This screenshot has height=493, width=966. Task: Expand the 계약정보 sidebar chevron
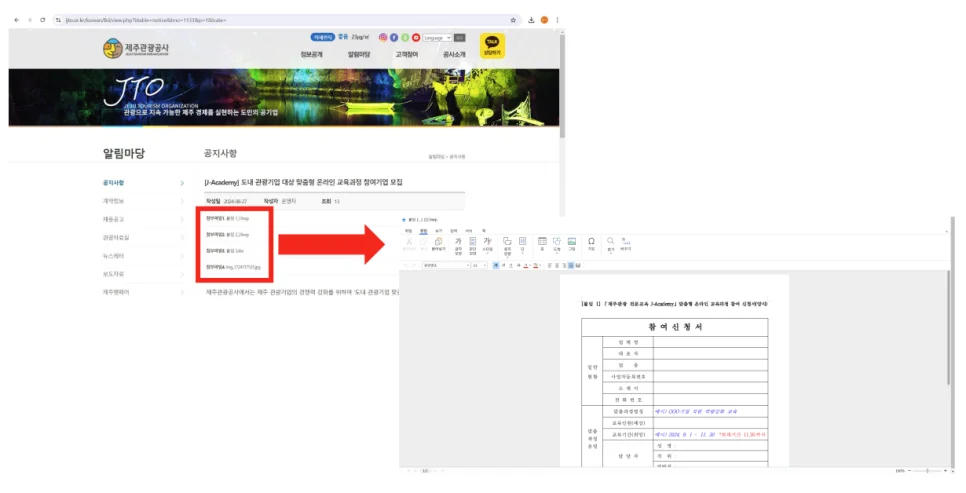tap(182, 201)
